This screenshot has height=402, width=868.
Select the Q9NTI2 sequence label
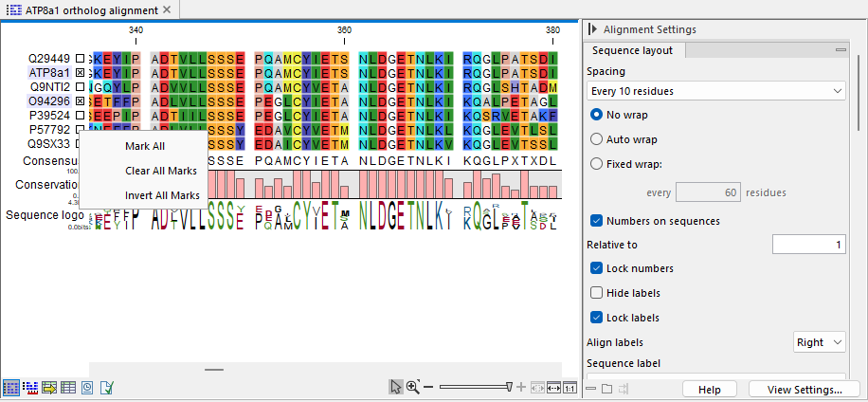[49, 87]
